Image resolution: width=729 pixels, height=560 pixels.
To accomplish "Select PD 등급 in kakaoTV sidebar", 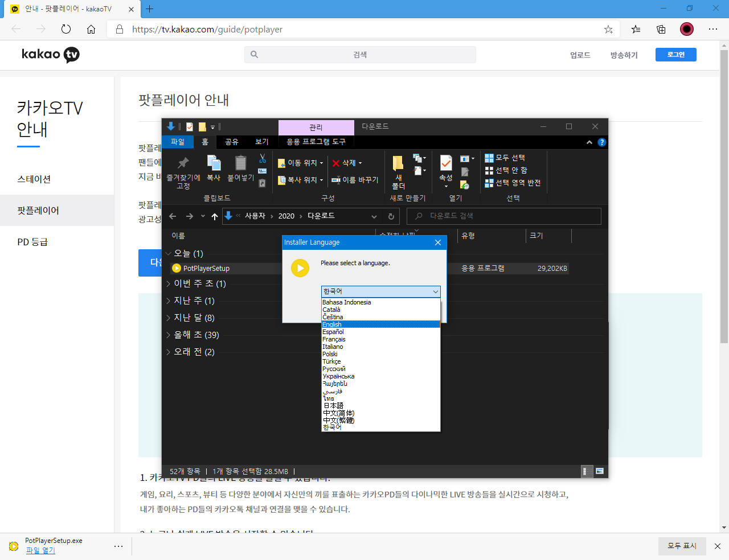I will [32, 242].
